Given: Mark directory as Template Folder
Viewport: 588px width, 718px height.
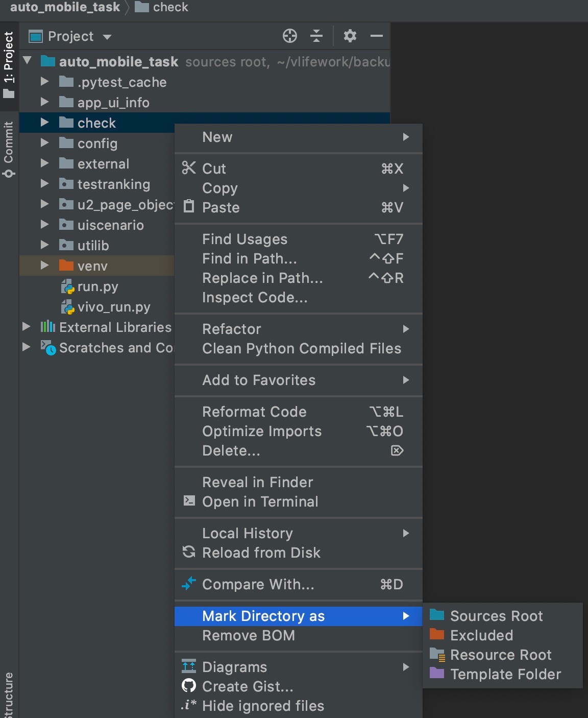Looking at the screenshot, I should click(505, 674).
